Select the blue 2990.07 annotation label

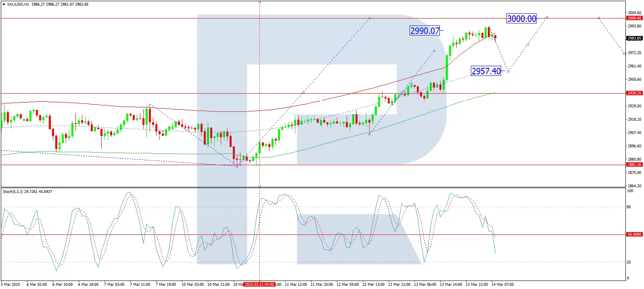coord(424,31)
